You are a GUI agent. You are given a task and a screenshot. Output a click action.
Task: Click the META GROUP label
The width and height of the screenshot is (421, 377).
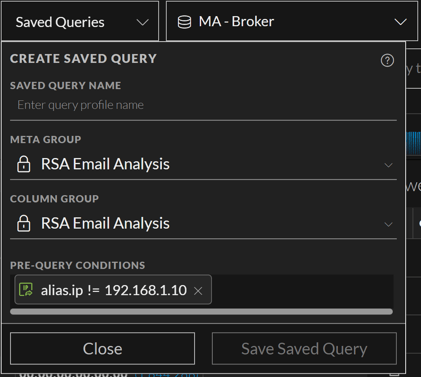point(46,139)
